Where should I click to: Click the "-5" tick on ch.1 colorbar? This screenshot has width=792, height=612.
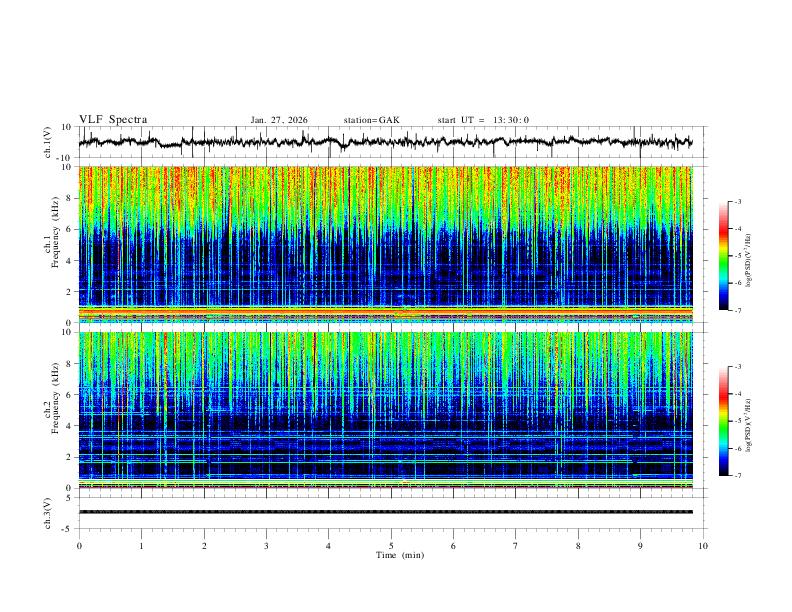pyautogui.click(x=738, y=256)
